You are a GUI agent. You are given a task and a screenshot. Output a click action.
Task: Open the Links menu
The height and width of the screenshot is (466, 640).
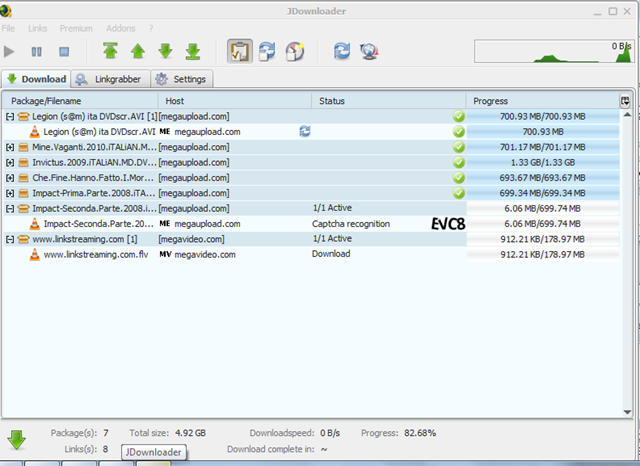coord(38,28)
